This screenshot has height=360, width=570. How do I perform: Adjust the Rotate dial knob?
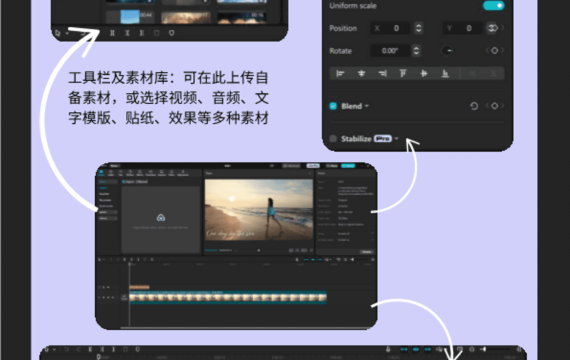click(447, 51)
